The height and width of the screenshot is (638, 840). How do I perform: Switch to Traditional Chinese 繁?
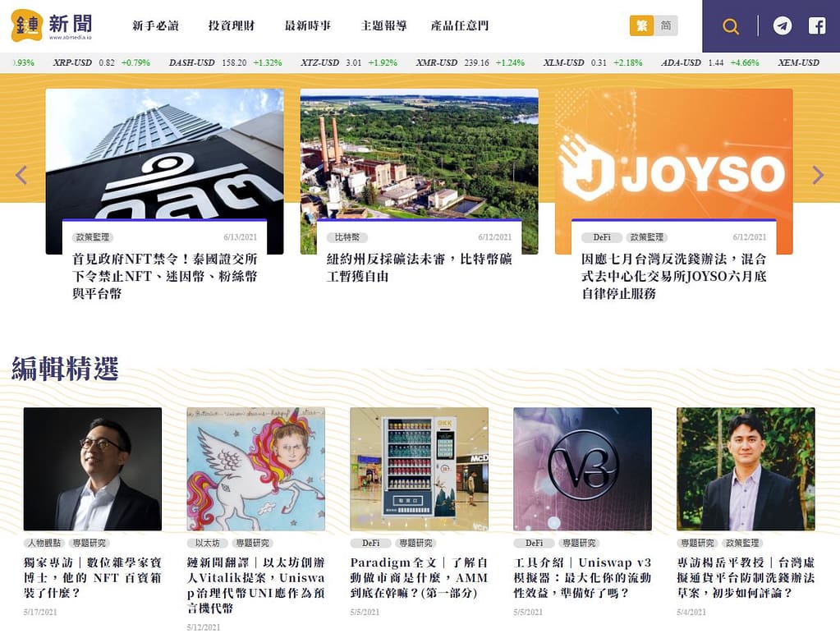(642, 25)
